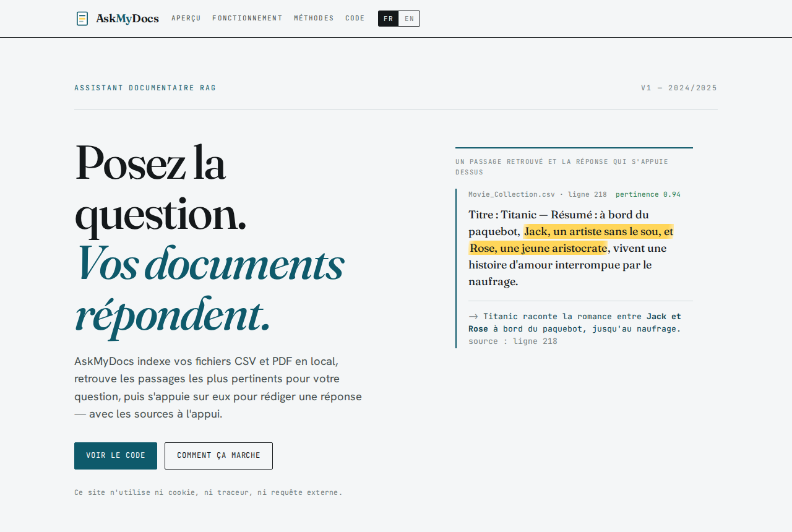Click the 'pertinence 0.94' score
The height and width of the screenshot is (532, 792).
[648, 194]
